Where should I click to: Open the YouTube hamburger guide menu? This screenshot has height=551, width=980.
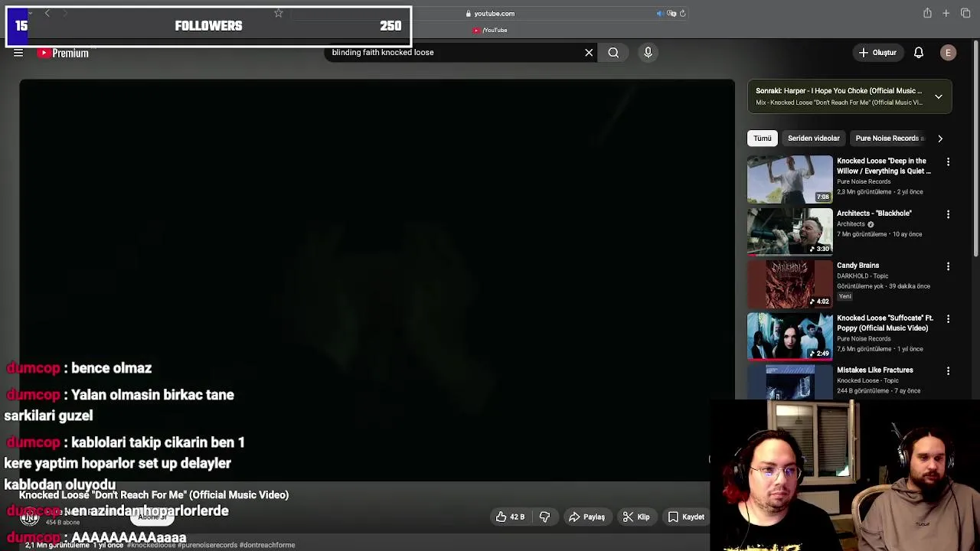[18, 53]
